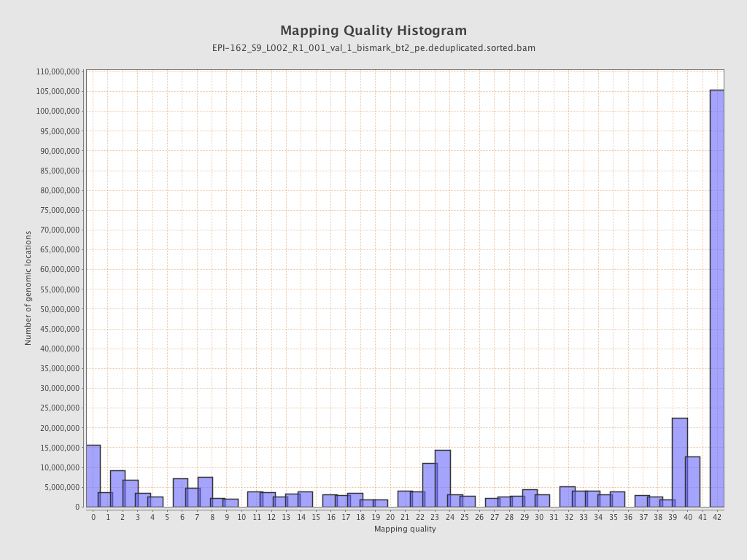The width and height of the screenshot is (747, 560).
Task: Click the tallest bar at quality 42
Action: [717, 298]
